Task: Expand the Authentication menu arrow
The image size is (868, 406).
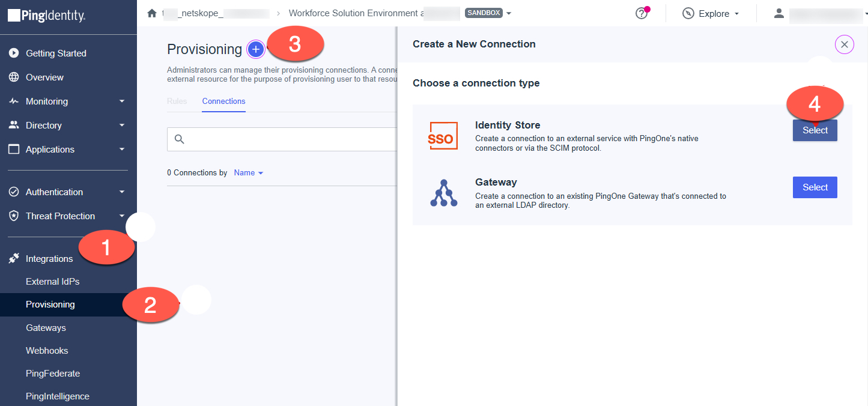Action: pos(122,192)
